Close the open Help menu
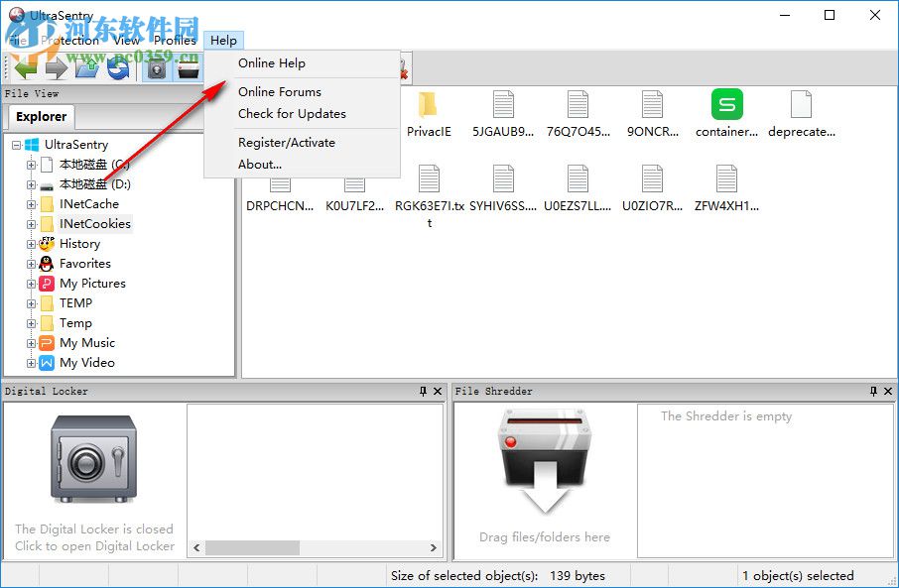The image size is (899, 588). click(x=223, y=40)
